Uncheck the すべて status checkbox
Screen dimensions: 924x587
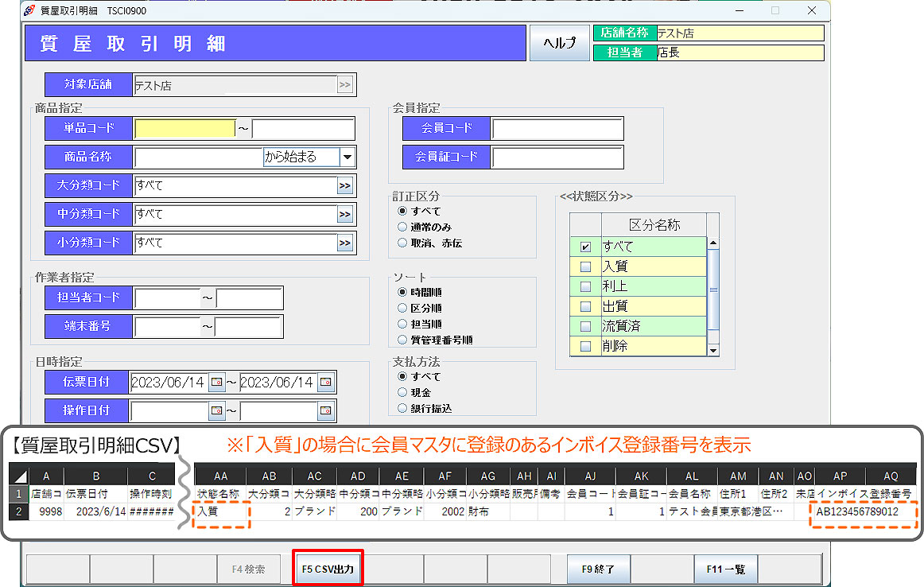(x=586, y=247)
